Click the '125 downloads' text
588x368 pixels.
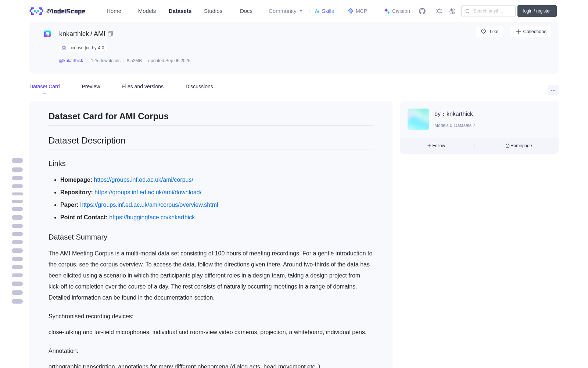click(105, 61)
